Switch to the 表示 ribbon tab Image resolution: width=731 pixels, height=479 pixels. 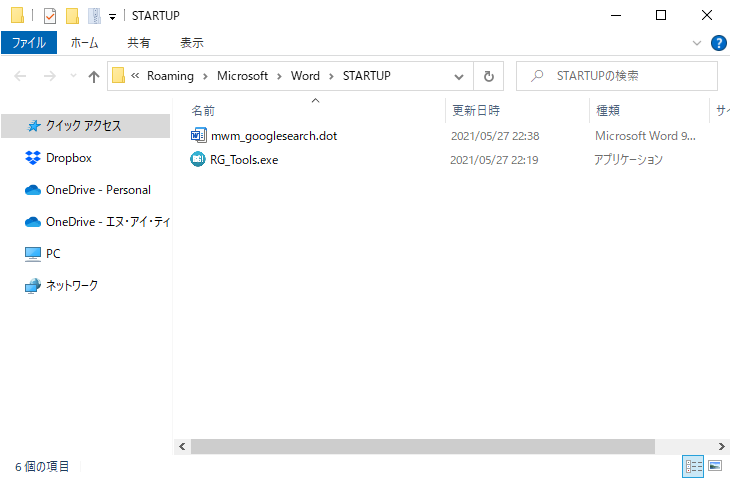[x=191, y=43]
